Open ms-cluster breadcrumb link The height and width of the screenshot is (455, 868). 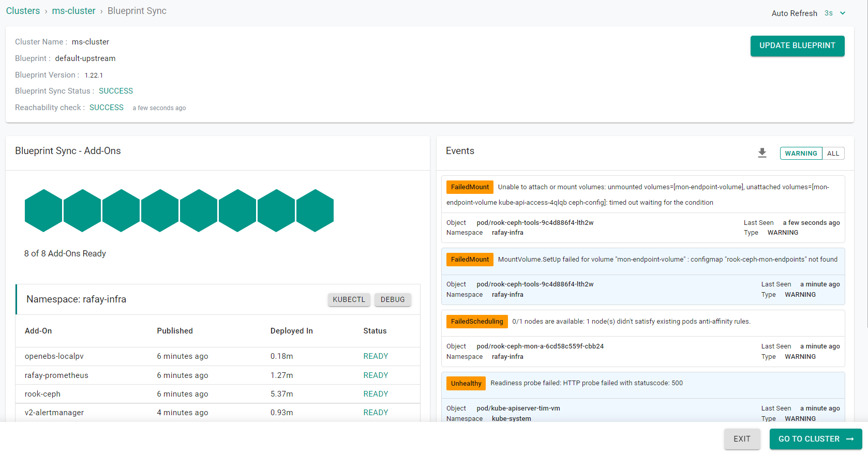click(73, 11)
